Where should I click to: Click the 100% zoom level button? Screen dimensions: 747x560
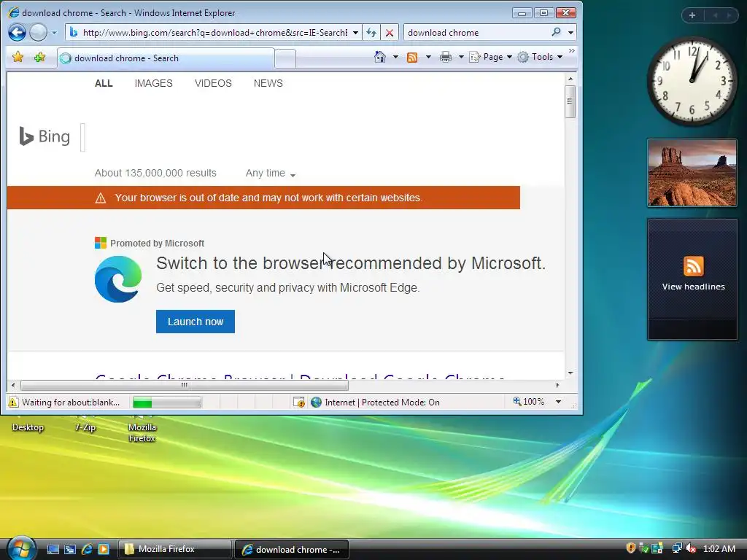click(528, 402)
